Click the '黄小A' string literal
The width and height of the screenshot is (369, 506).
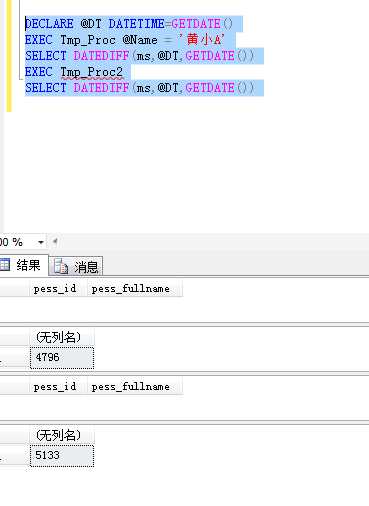coord(203,40)
